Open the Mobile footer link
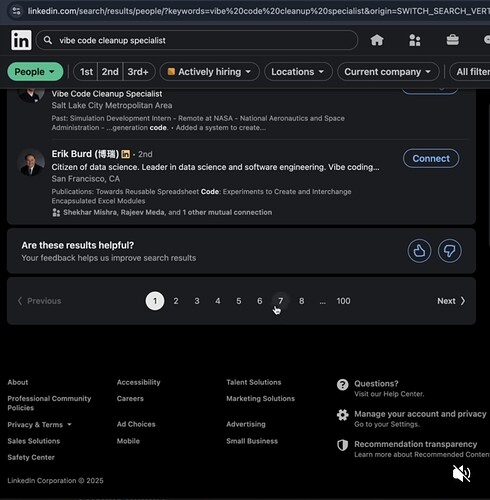 coord(128,441)
